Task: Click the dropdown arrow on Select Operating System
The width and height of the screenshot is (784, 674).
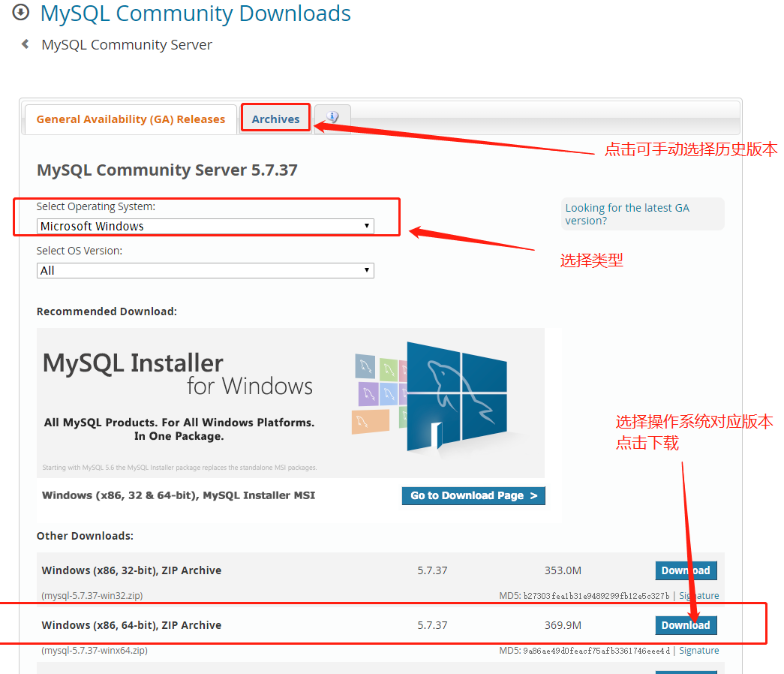Action: pos(367,226)
